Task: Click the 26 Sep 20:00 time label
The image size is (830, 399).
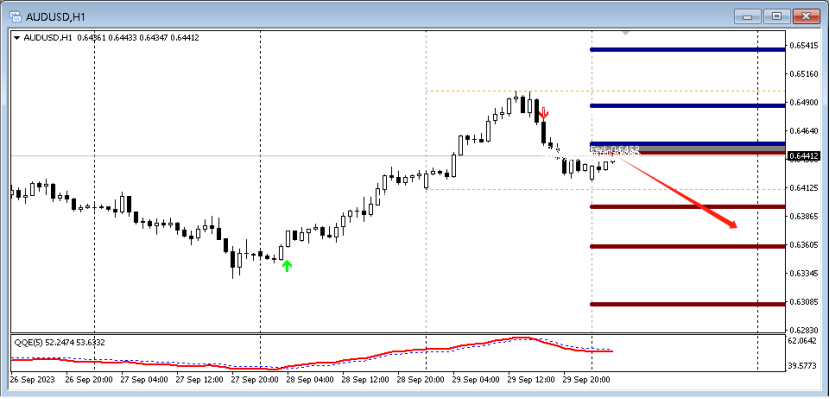Action: 88,380
